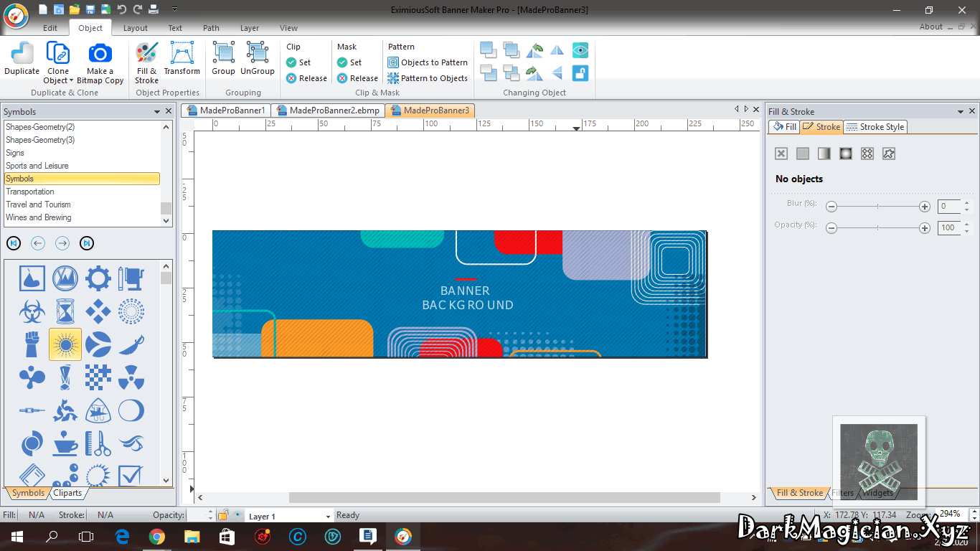Click the new document icon in quick access
Image resolution: width=980 pixels, height=551 pixels.
[x=43, y=9]
